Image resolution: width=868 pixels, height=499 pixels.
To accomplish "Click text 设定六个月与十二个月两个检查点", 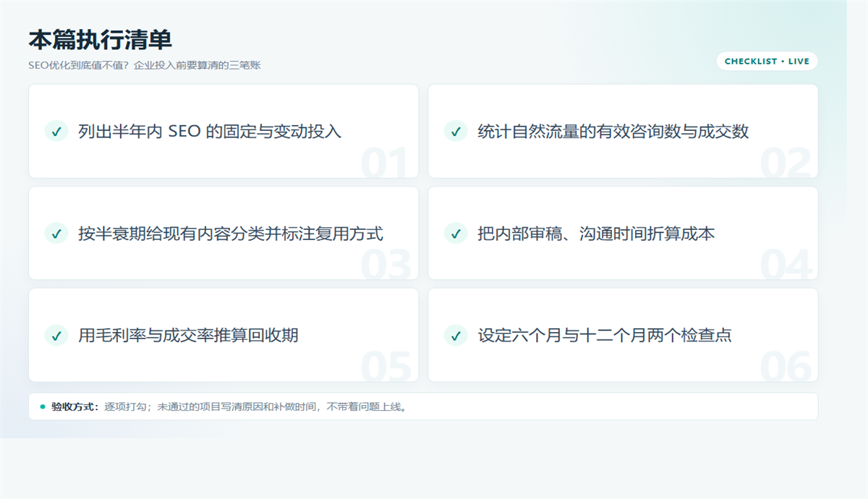I will 605,335.
